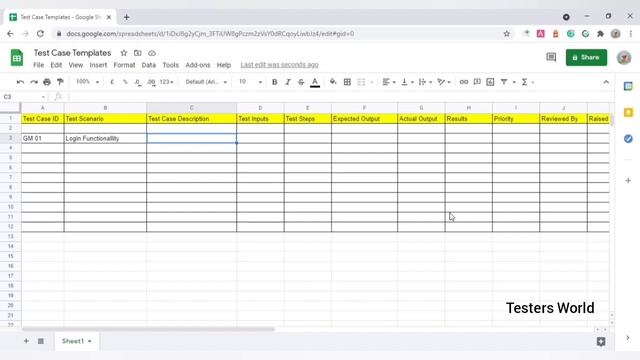Click the Undo icon in toolbar

(20, 82)
